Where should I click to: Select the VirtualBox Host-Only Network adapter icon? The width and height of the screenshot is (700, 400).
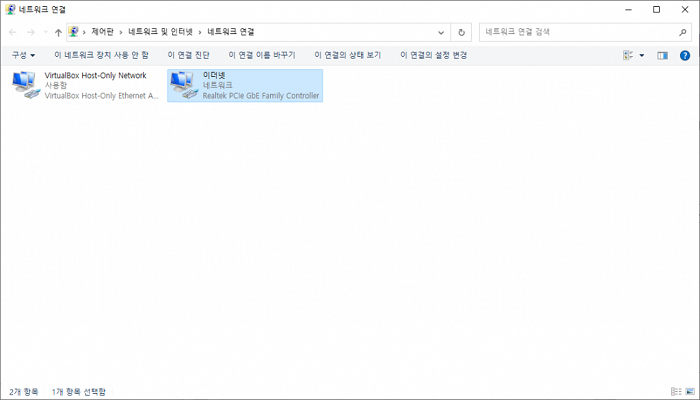point(24,86)
